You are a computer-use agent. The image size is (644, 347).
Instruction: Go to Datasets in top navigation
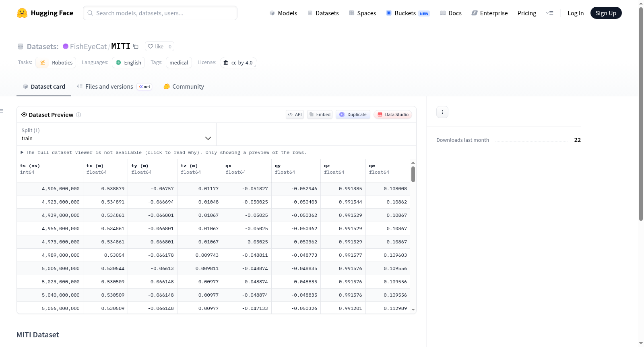tap(323, 13)
